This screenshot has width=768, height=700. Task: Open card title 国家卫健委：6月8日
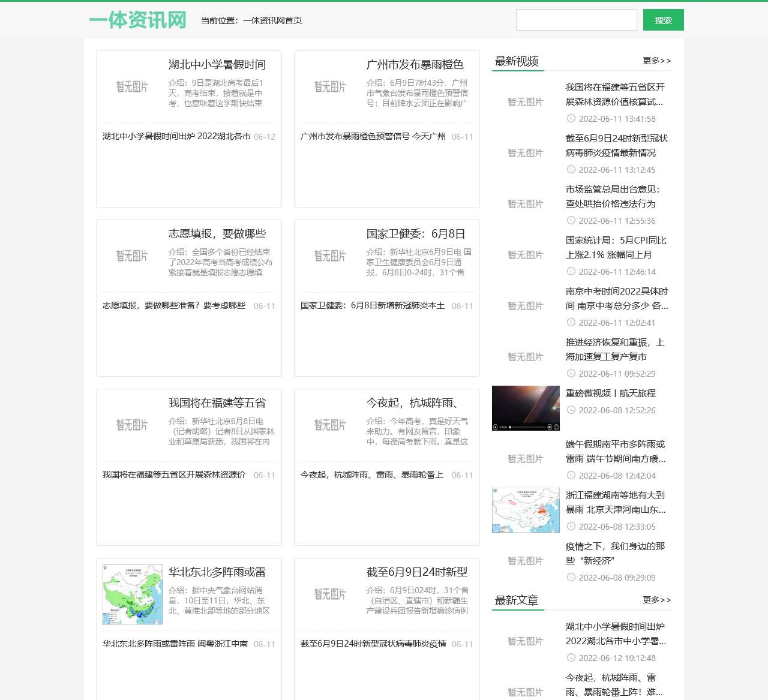416,234
